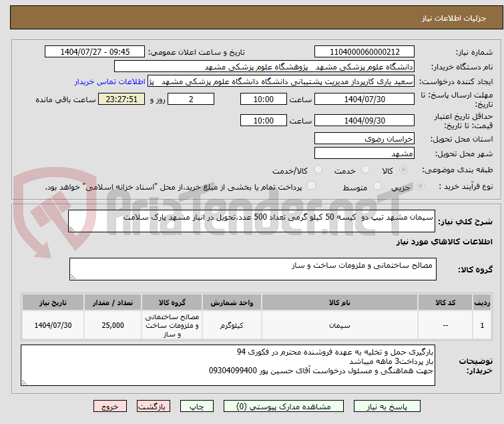Click the اطلاعات کالاهای مورد نیاز heading
The height and width of the screenshot is (424, 504).
pos(444,242)
